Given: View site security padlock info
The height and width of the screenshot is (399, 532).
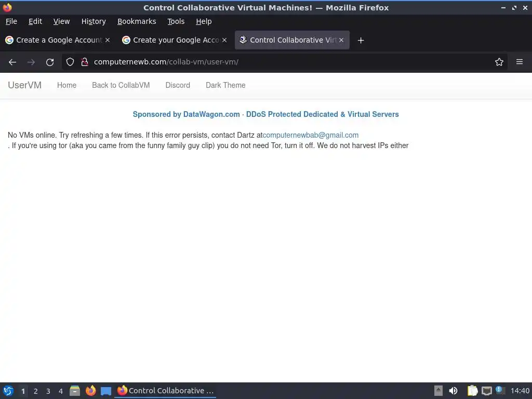Looking at the screenshot, I should pos(85,62).
